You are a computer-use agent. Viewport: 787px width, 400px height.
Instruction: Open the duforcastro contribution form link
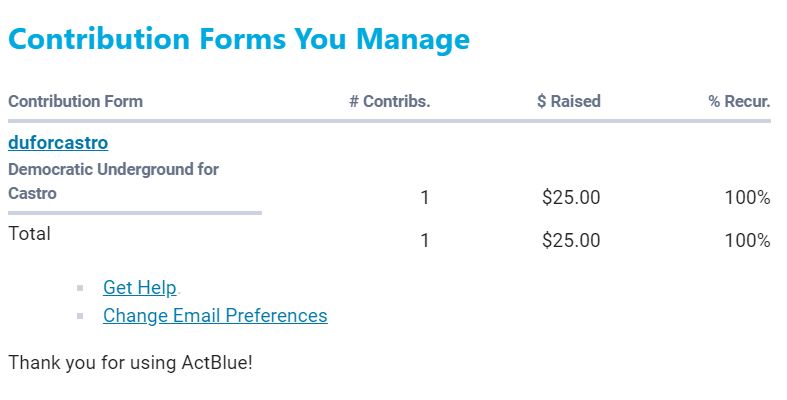click(58, 143)
